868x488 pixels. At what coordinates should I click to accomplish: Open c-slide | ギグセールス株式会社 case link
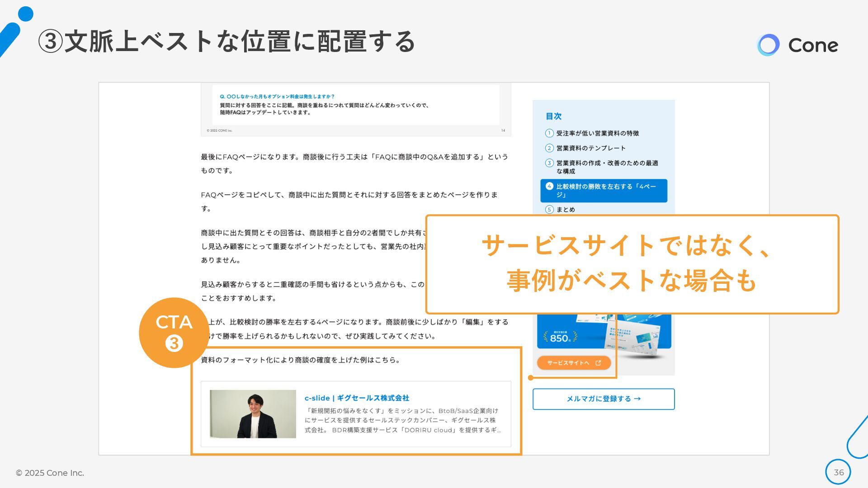click(357, 398)
